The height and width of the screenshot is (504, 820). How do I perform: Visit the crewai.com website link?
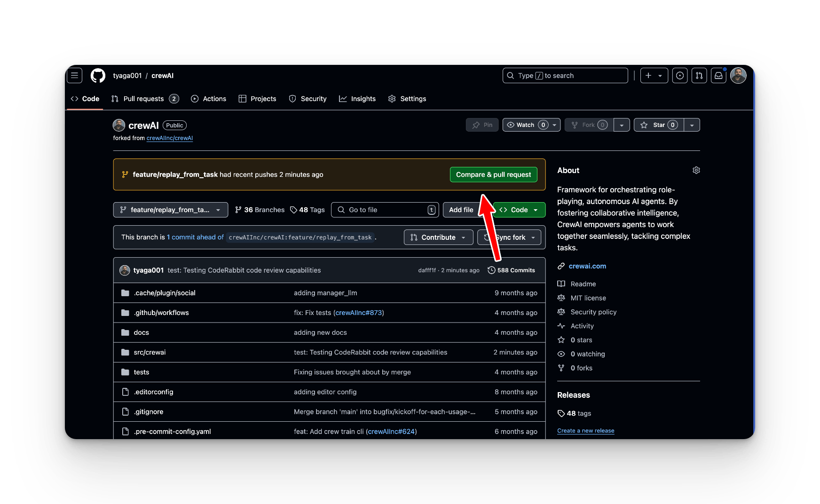click(x=587, y=266)
